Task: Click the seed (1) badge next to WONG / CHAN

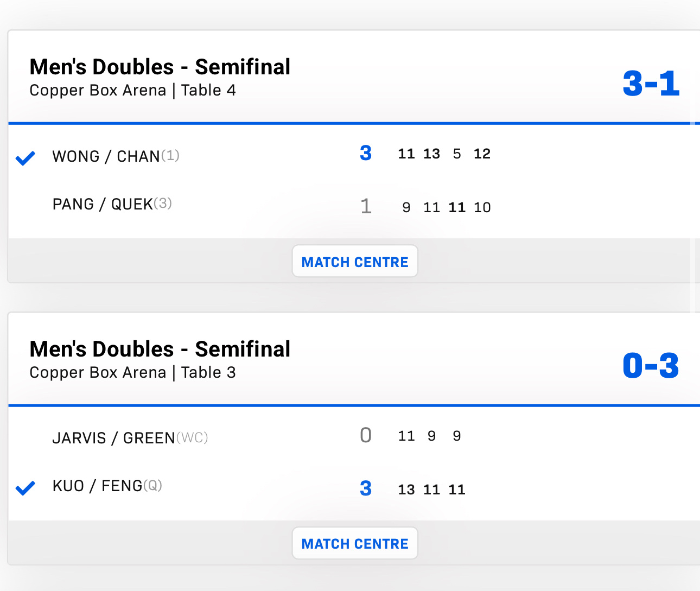Action: click(x=170, y=156)
